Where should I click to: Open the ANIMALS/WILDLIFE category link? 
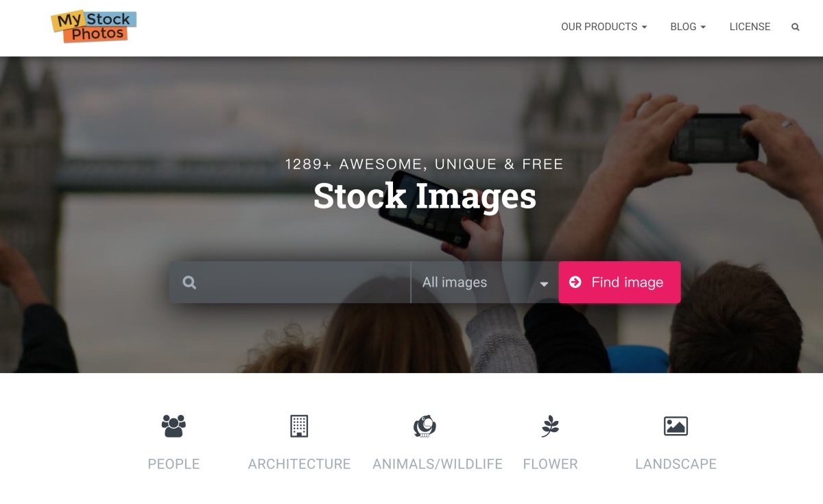coord(438,464)
